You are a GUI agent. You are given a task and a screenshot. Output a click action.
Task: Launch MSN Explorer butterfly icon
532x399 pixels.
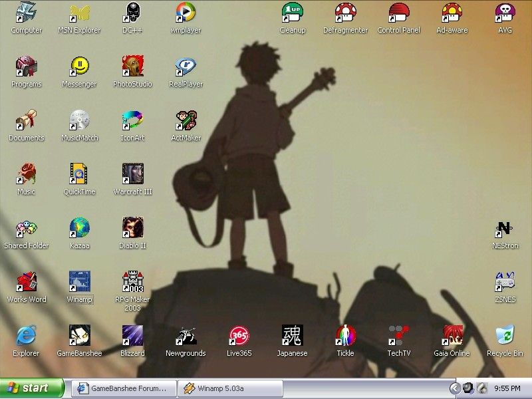tap(79, 13)
